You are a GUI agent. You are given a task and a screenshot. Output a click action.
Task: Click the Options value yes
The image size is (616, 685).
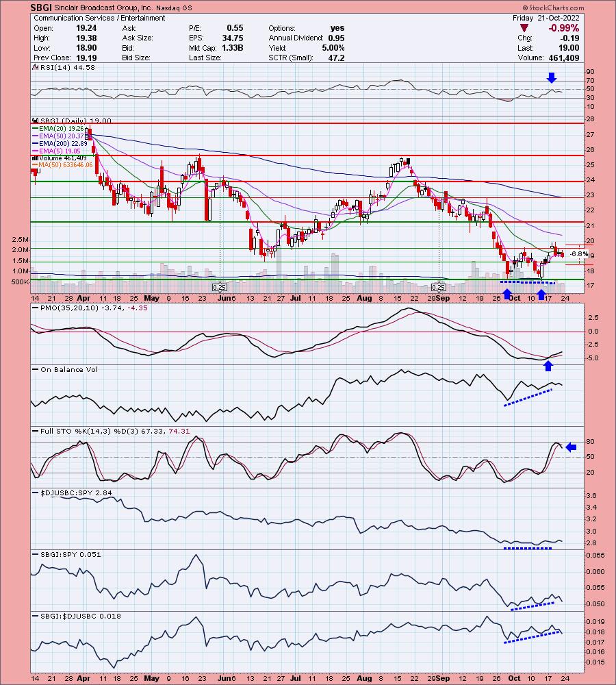(337, 28)
